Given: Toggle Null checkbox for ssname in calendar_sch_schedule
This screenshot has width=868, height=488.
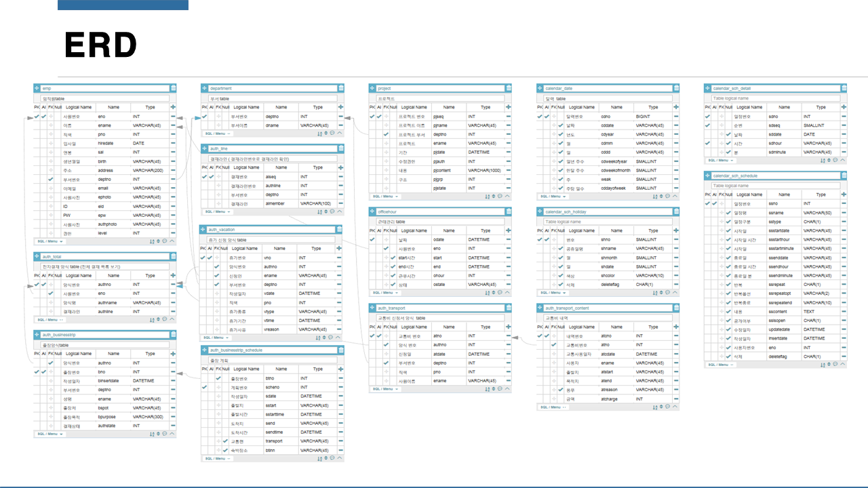Looking at the screenshot, I should click(x=728, y=213).
